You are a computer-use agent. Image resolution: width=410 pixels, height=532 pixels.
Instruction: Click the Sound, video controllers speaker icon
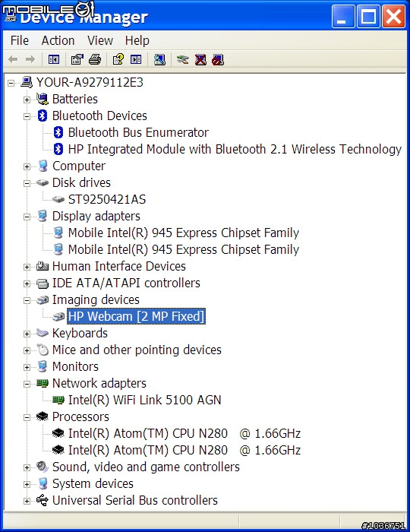[x=43, y=467]
